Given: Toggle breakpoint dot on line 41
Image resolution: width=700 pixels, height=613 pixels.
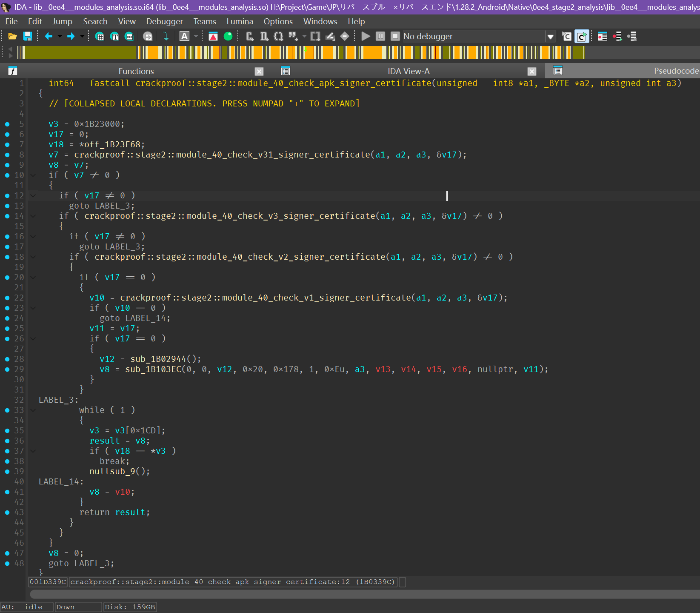Looking at the screenshot, I should coord(7,492).
